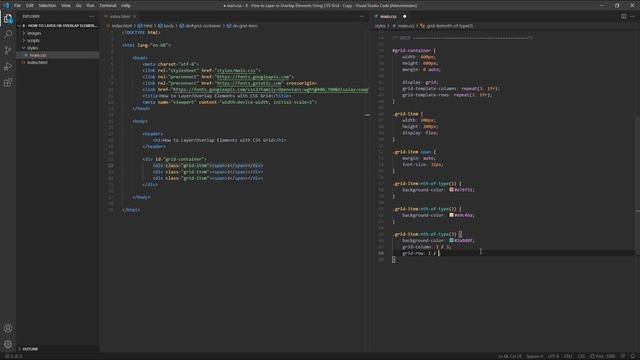
Task: Click the errors and warnings status indicator
Action: pyautogui.click(x=13, y=356)
